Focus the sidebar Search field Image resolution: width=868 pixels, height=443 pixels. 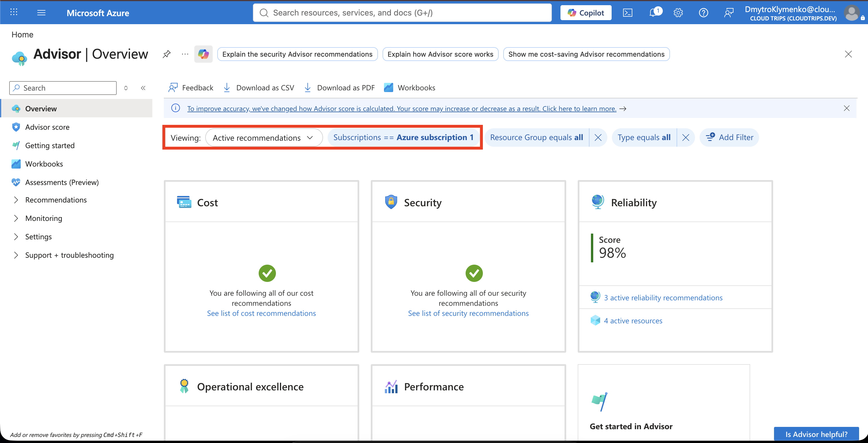tap(63, 88)
